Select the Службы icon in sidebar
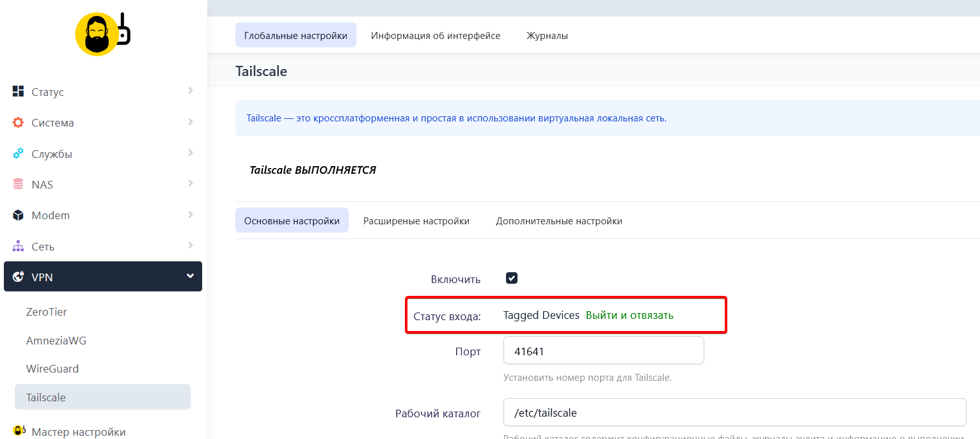The height and width of the screenshot is (439, 980). click(x=18, y=153)
